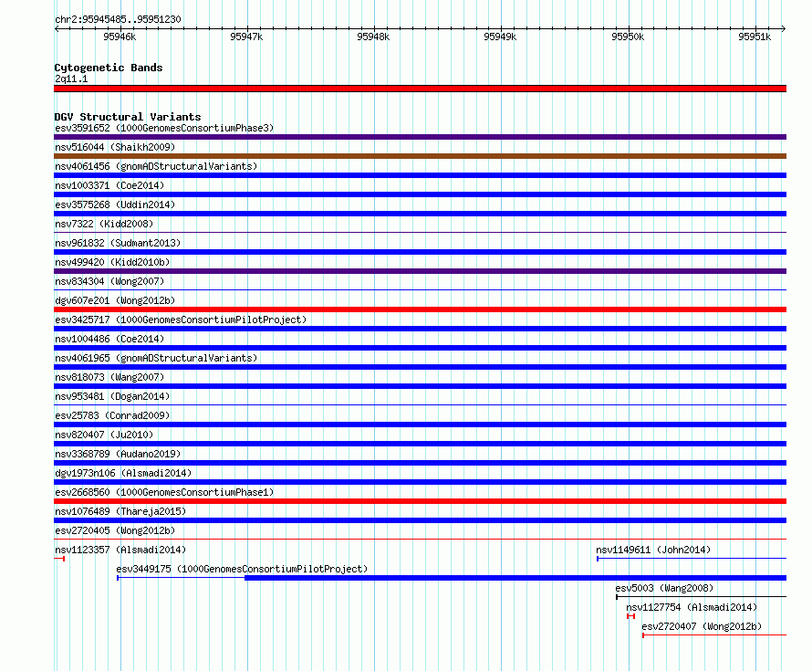Click the Cytogenetic Bands track title
The height and width of the screenshot is (671, 812).
[109, 68]
